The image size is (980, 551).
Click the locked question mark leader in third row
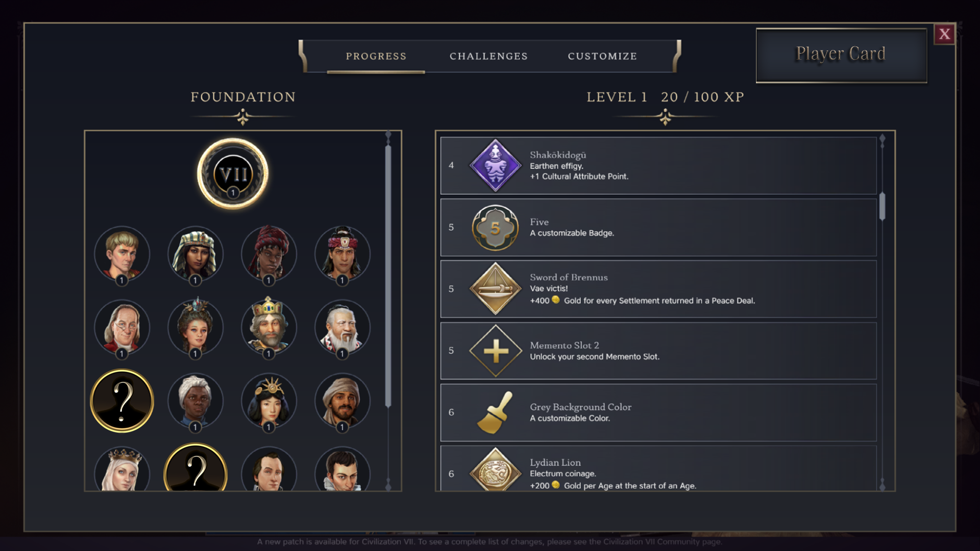pos(121,401)
